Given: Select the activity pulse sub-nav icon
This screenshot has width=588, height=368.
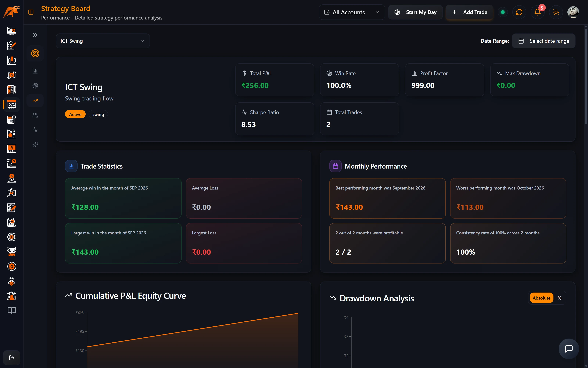Looking at the screenshot, I should [35, 130].
